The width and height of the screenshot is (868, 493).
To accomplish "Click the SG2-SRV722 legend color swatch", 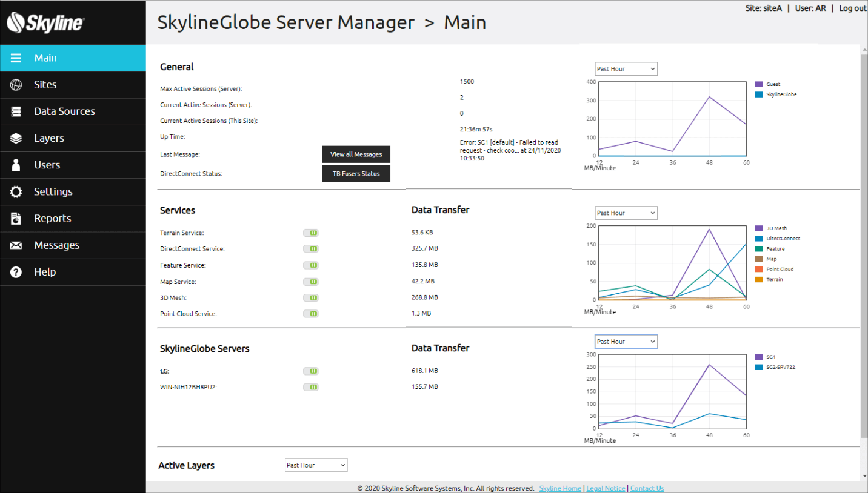I will click(x=759, y=367).
